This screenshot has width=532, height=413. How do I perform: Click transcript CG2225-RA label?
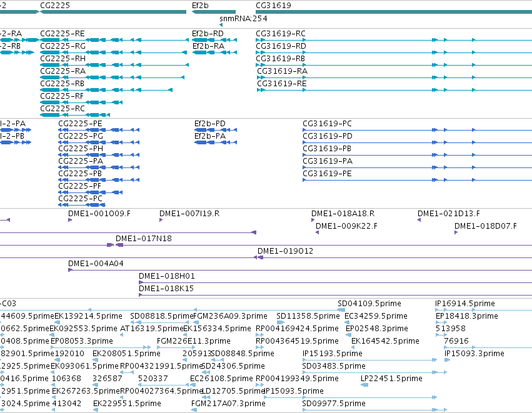pyautogui.click(x=63, y=71)
